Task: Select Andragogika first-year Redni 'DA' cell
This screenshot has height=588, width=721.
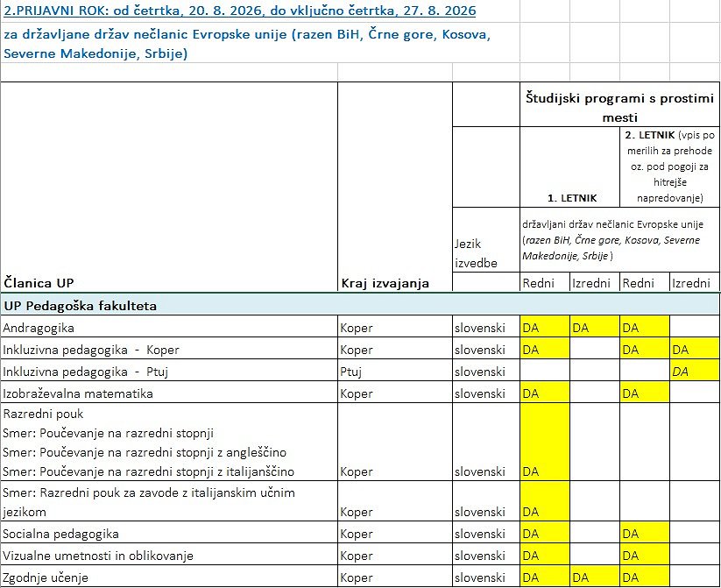Action: 545,326
